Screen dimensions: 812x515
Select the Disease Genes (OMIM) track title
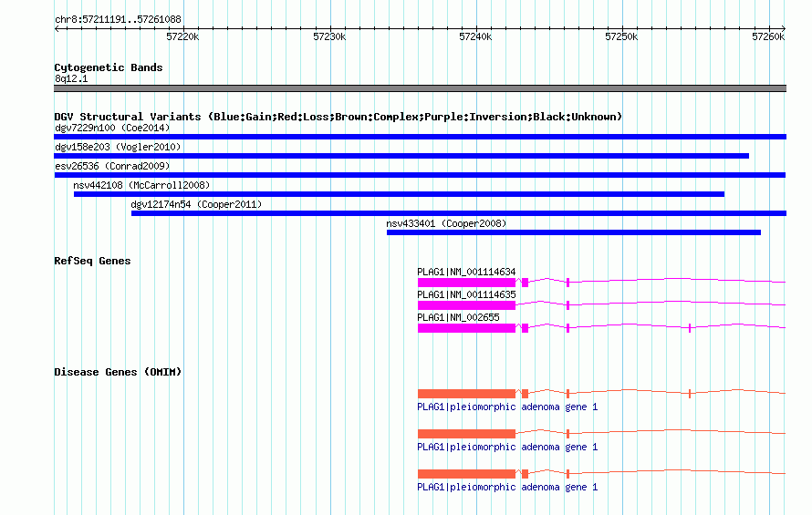point(118,372)
